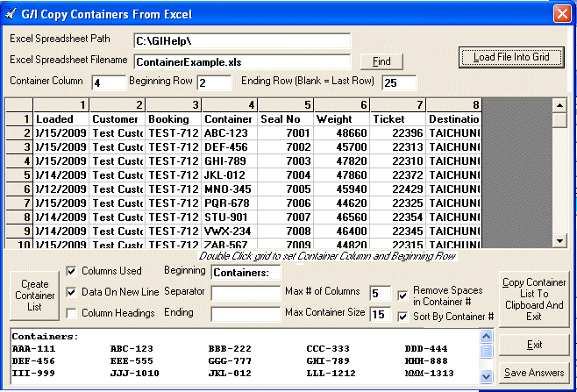Click the scroll up arrow of the container list
This screenshot has width=577, height=392.
pyautogui.click(x=486, y=337)
